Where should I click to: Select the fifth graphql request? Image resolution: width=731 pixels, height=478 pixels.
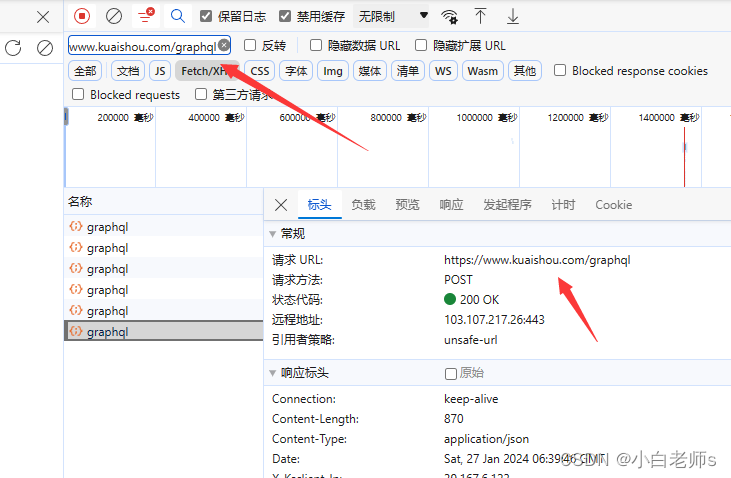click(164, 311)
